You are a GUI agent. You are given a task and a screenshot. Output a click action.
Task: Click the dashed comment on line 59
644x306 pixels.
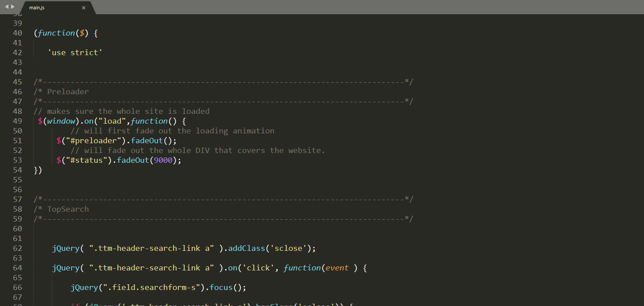click(223, 219)
